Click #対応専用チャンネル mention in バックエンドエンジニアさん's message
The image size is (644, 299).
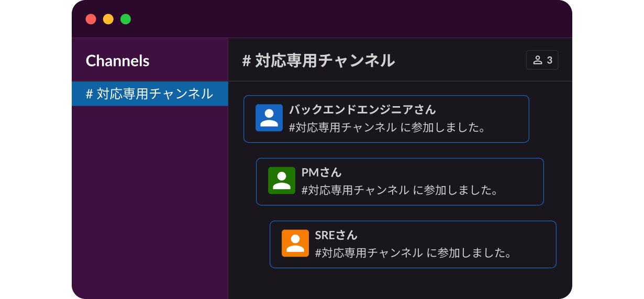coord(342,127)
